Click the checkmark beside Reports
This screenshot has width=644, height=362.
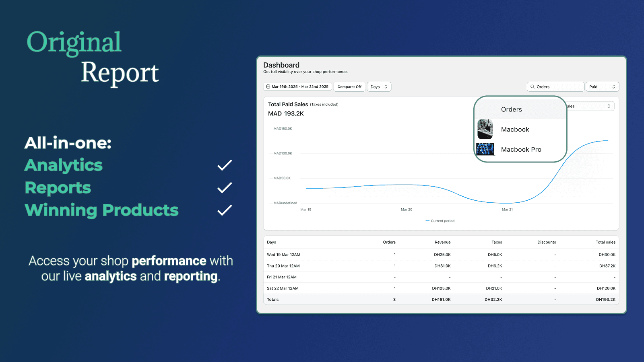(225, 188)
